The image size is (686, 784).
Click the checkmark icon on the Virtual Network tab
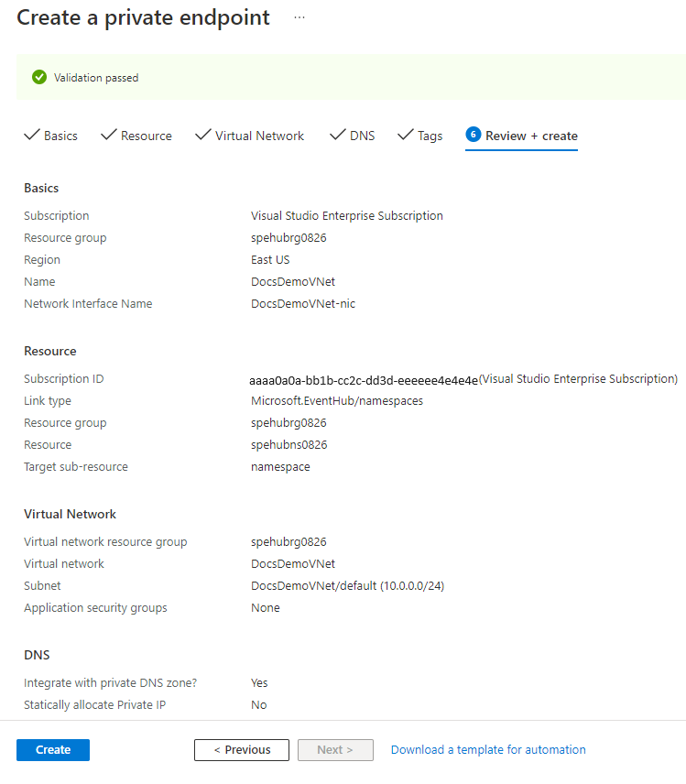pyautogui.click(x=202, y=135)
